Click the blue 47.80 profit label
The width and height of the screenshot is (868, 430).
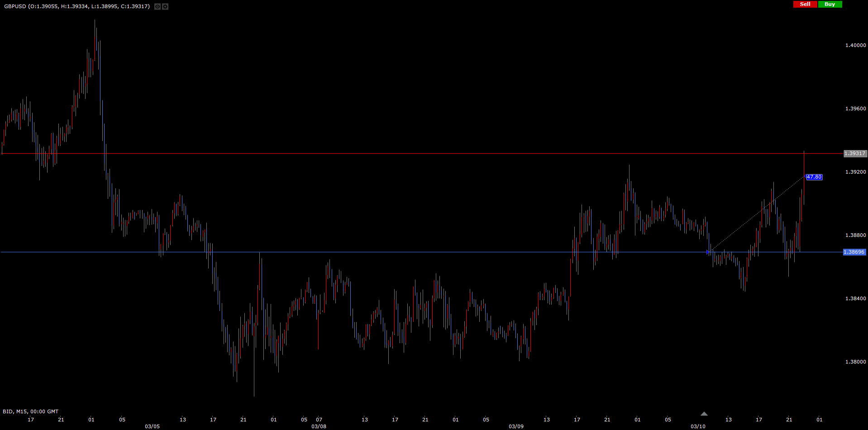(814, 177)
